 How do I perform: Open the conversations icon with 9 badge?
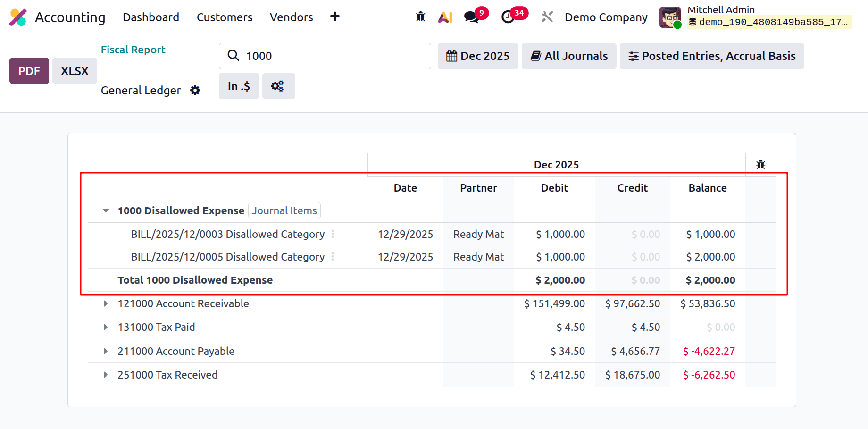point(471,17)
